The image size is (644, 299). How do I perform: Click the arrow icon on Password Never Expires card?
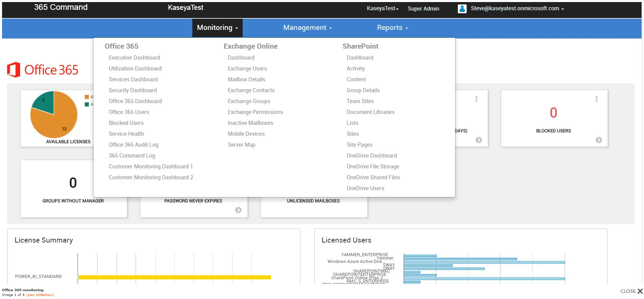[238, 210]
